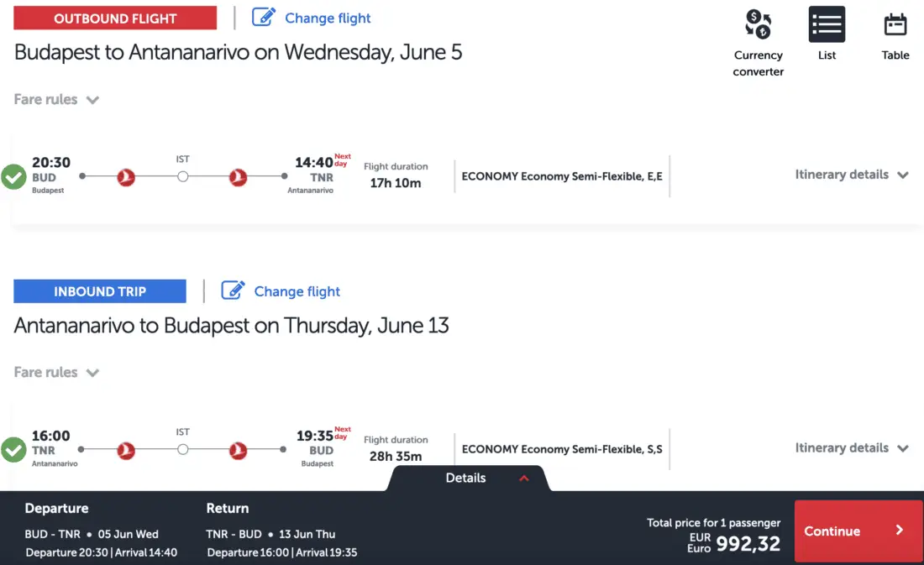Image resolution: width=924 pixels, height=565 pixels.
Task: Toggle the green checkmark for the 16:00 TNR flight
Action: click(x=13, y=450)
